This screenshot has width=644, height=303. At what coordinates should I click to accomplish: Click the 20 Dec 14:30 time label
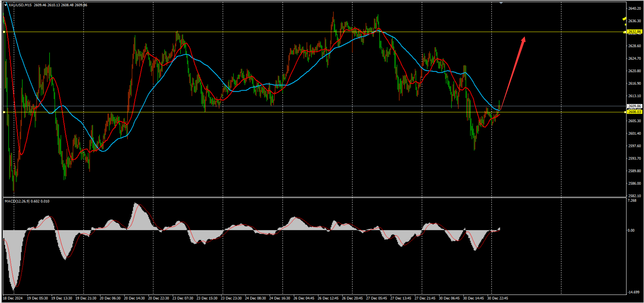134,298
